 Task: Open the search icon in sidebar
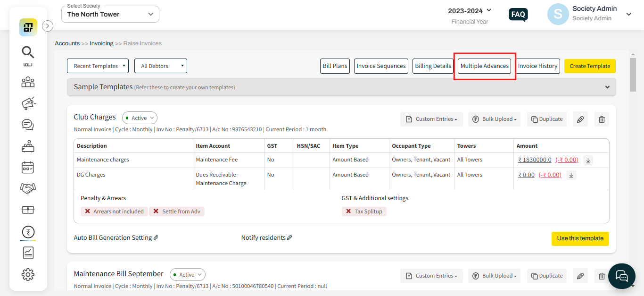click(28, 52)
